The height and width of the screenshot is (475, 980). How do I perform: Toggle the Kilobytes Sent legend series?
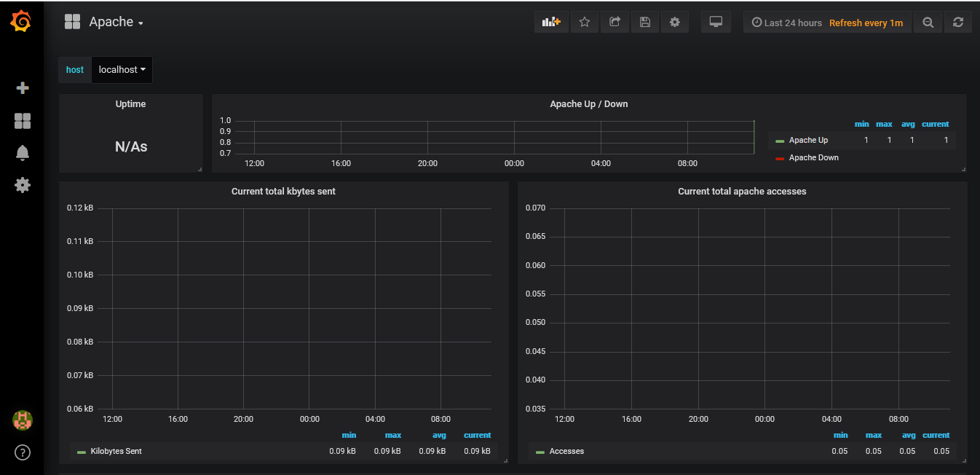pos(115,451)
